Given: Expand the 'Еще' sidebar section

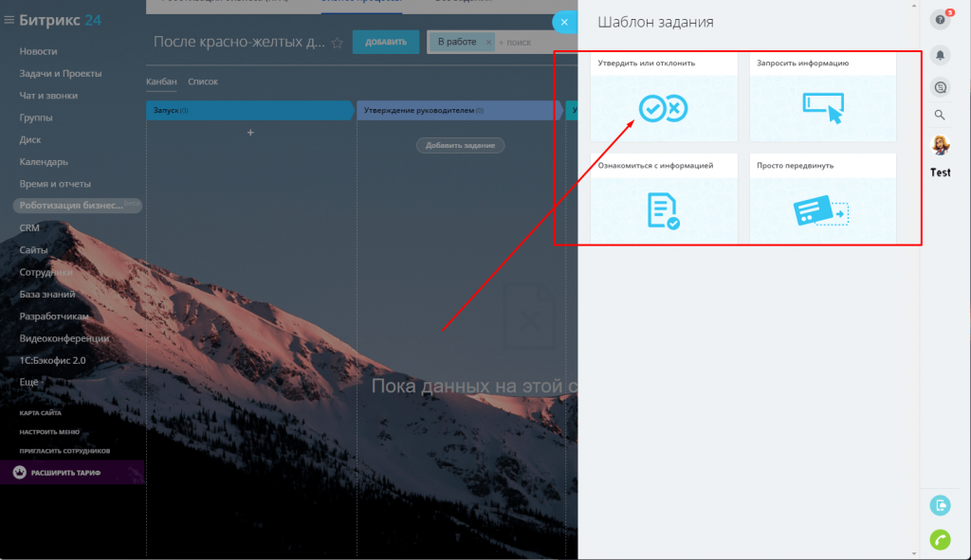Looking at the screenshot, I should coord(28,382).
